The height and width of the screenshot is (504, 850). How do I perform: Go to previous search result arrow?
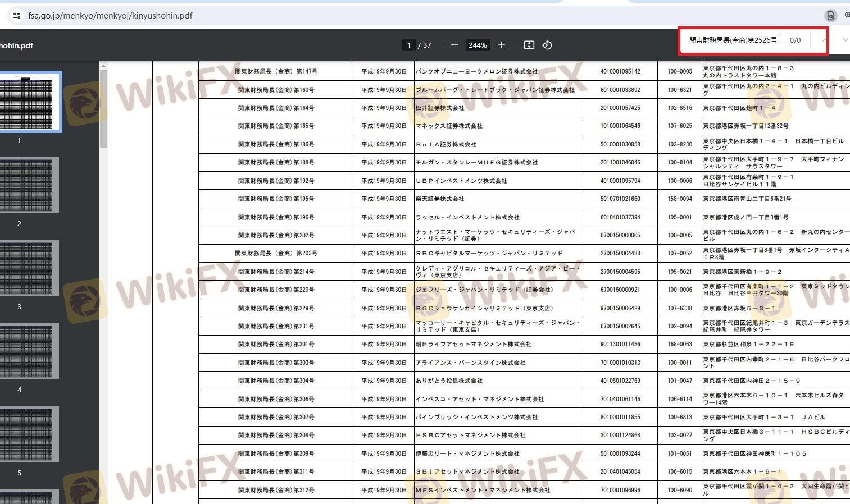click(824, 40)
